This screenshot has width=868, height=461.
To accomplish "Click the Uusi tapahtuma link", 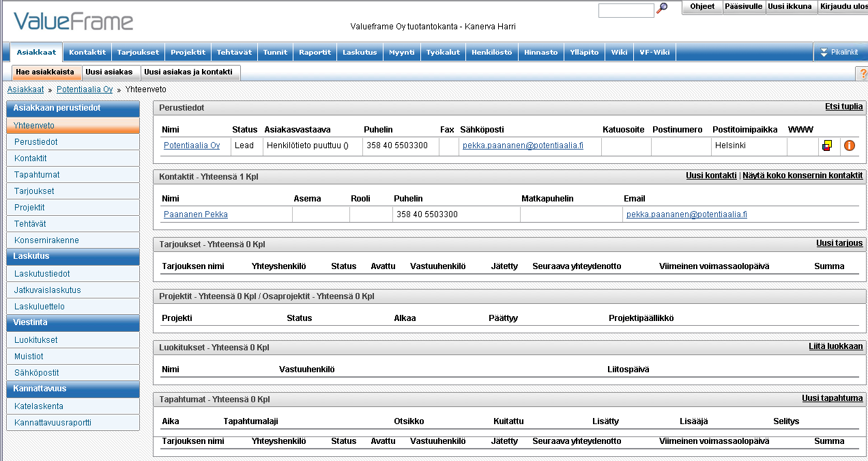I will [x=833, y=398].
